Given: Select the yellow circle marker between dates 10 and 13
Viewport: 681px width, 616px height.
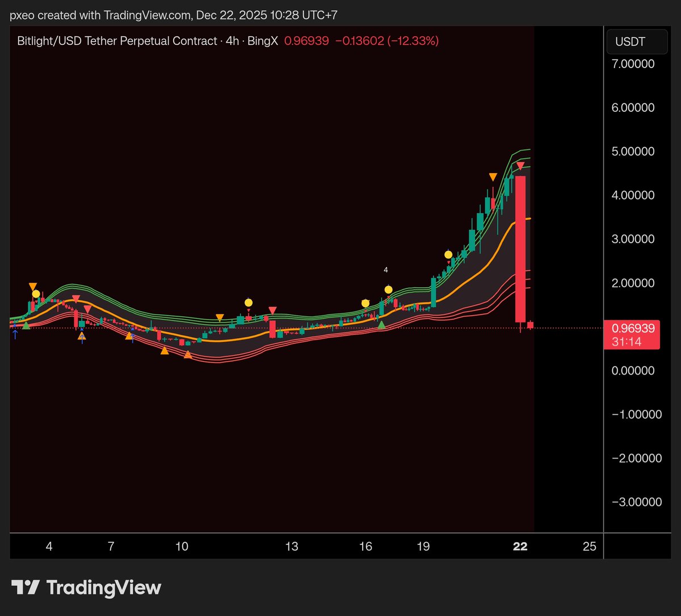Looking at the screenshot, I should click(x=249, y=302).
